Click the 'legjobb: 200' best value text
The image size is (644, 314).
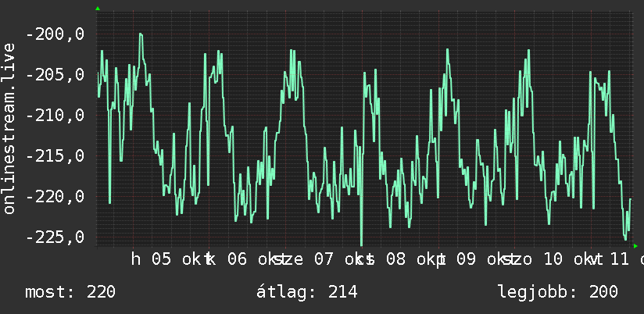pyautogui.click(x=558, y=292)
